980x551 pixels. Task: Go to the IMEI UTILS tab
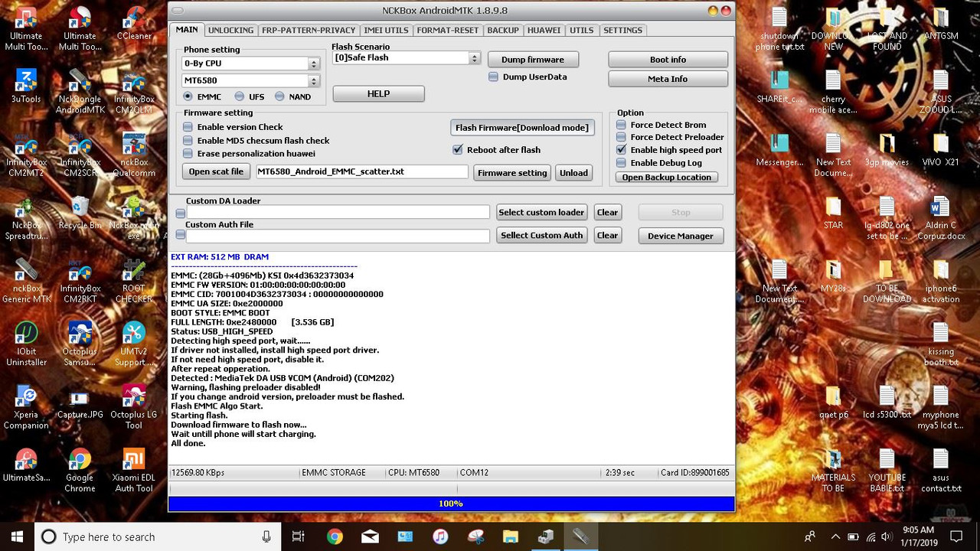(386, 30)
